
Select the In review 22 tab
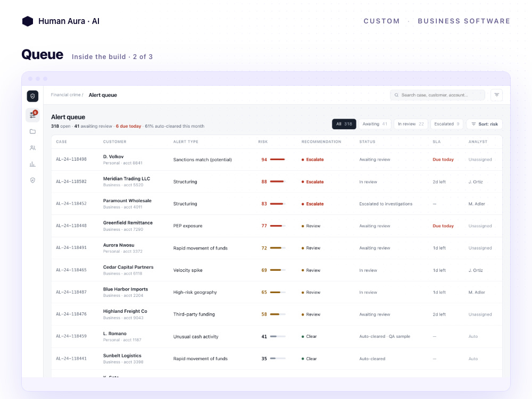(x=411, y=124)
